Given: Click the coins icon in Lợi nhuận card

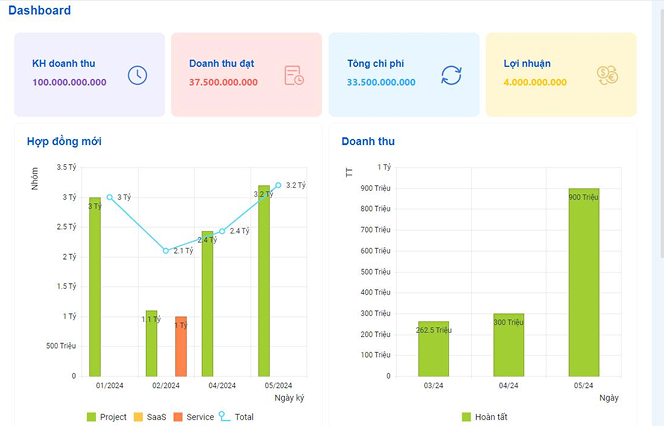Looking at the screenshot, I should (607, 75).
